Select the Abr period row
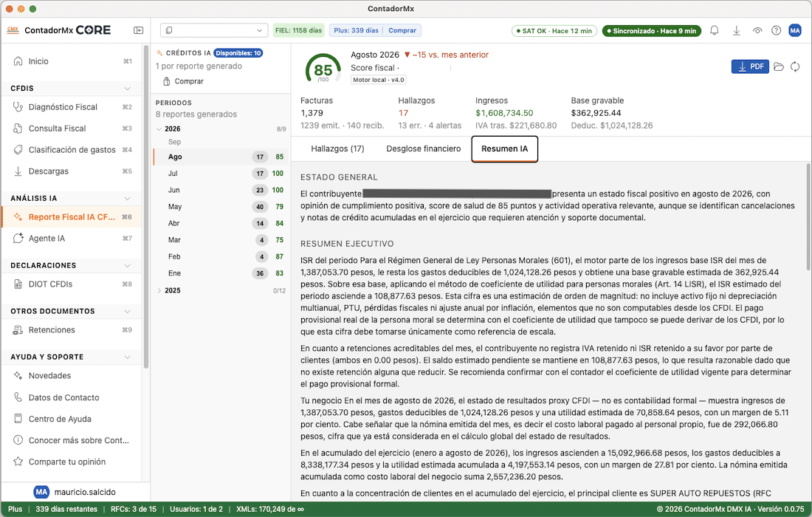812x517 pixels. point(221,223)
